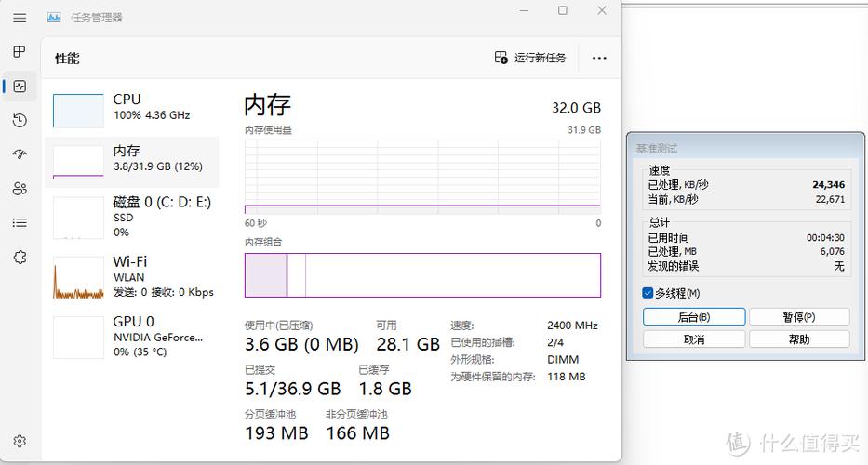Viewport: 868px width, 465px height.
Task: Open the Processes page icon in sidebar
Action: [20, 52]
